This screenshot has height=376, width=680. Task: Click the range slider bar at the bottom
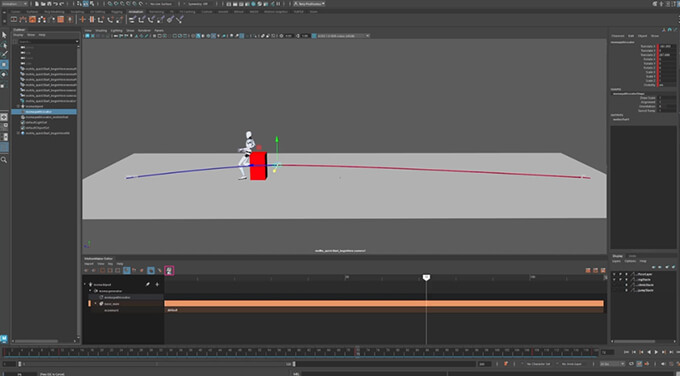point(157,364)
